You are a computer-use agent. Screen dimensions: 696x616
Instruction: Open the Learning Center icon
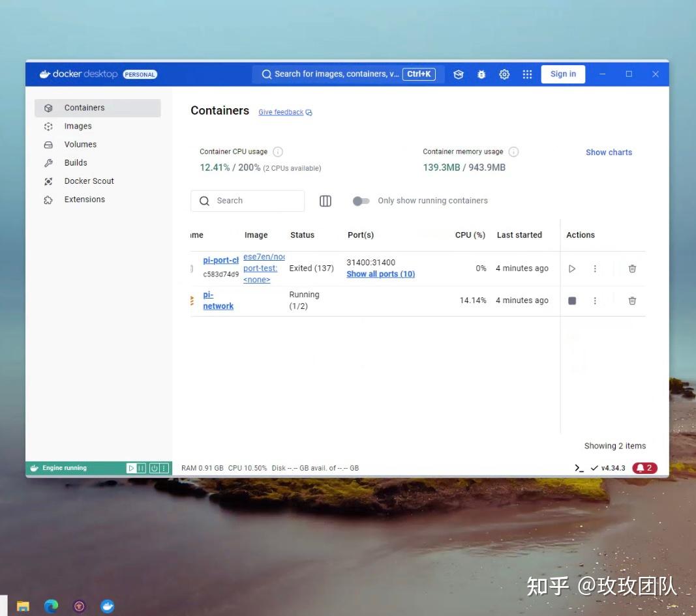click(x=458, y=74)
